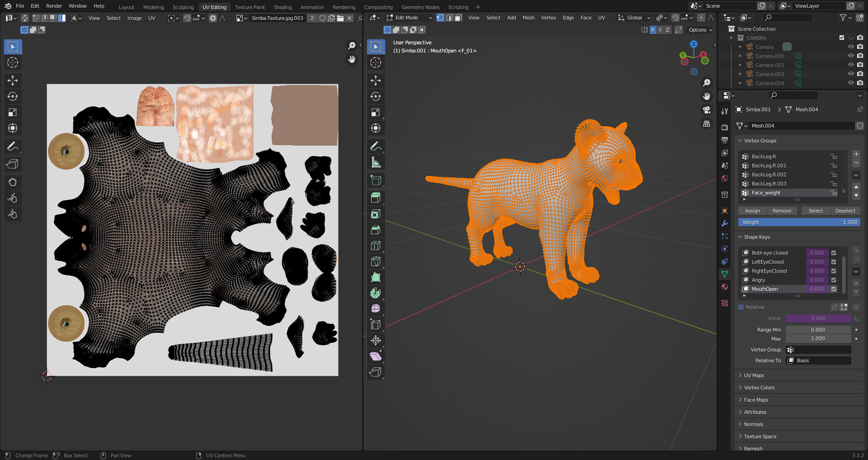The image size is (868, 460).
Task: Switch to the Shading workspace tab
Action: [283, 7]
